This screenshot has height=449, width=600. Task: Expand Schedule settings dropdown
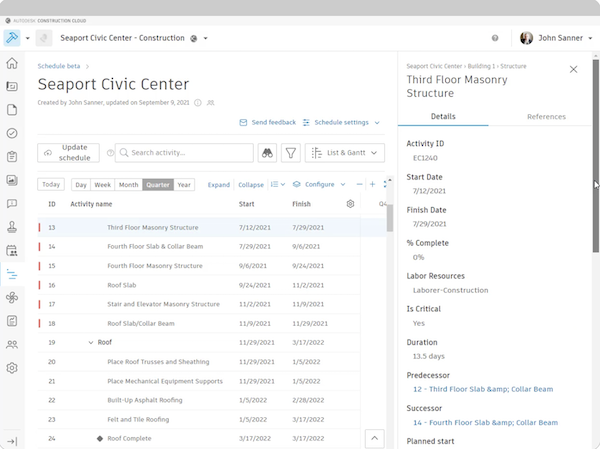[x=341, y=122]
